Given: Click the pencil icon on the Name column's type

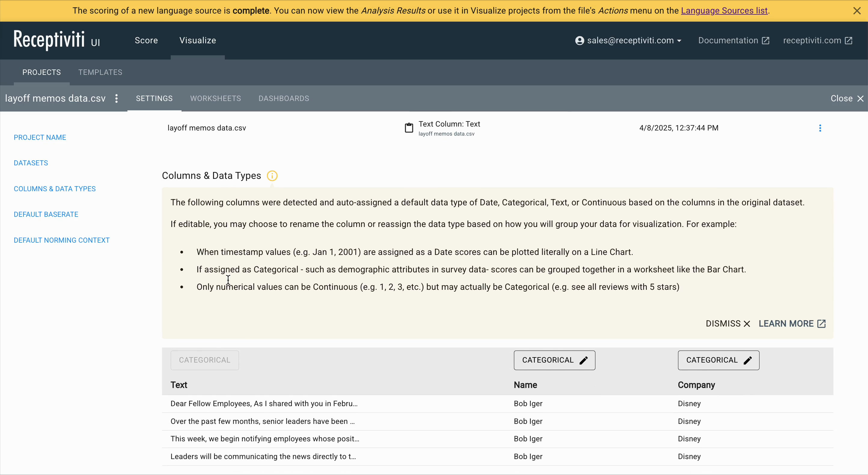Looking at the screenshot, I should (584, 360).
